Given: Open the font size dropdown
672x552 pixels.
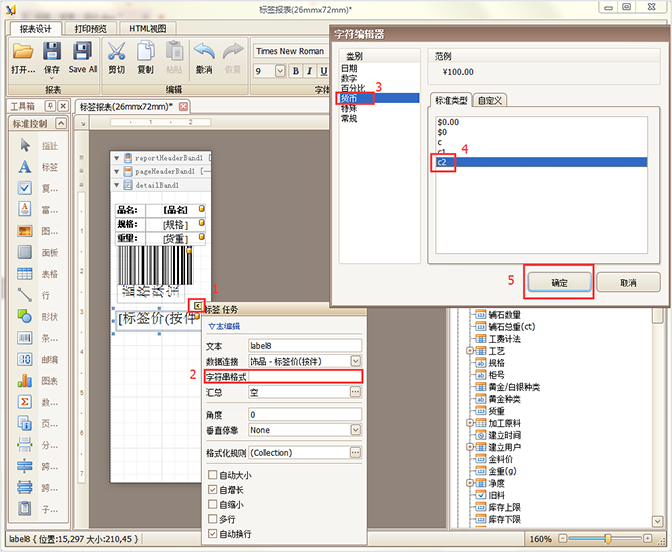Looking at the screenshot, I should pyautogui.click(x=281, y=71).
